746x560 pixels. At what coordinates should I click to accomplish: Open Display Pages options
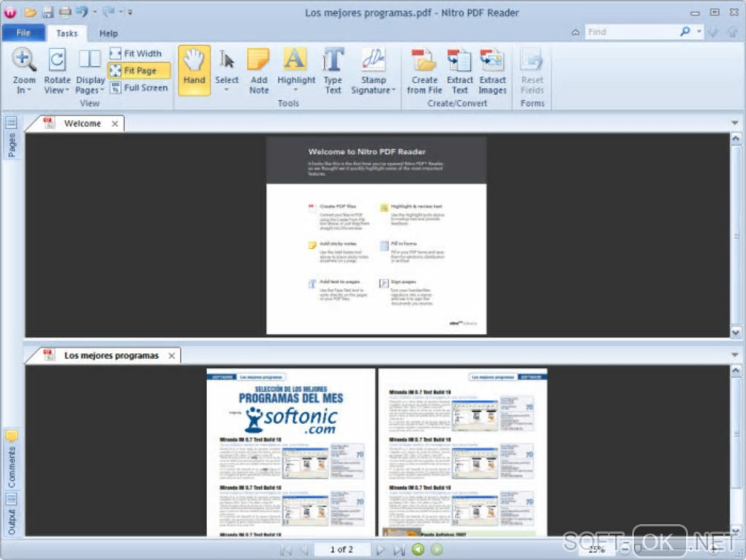(89, 71)
